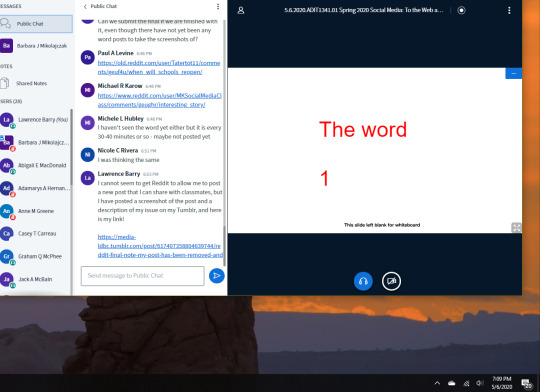Open Lawrence Barry's tumblr link
The image size is (540, 392).
[x=160, y=246]
